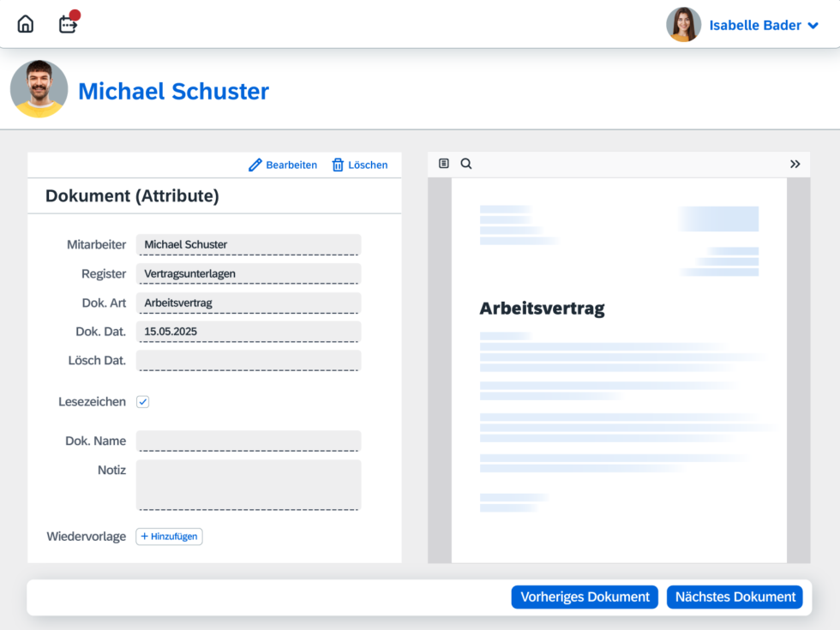The height and width of the screenshot is (630, 840).
Task: Click the page panel icon in the document viewer
Action: (x=444, y=164)
